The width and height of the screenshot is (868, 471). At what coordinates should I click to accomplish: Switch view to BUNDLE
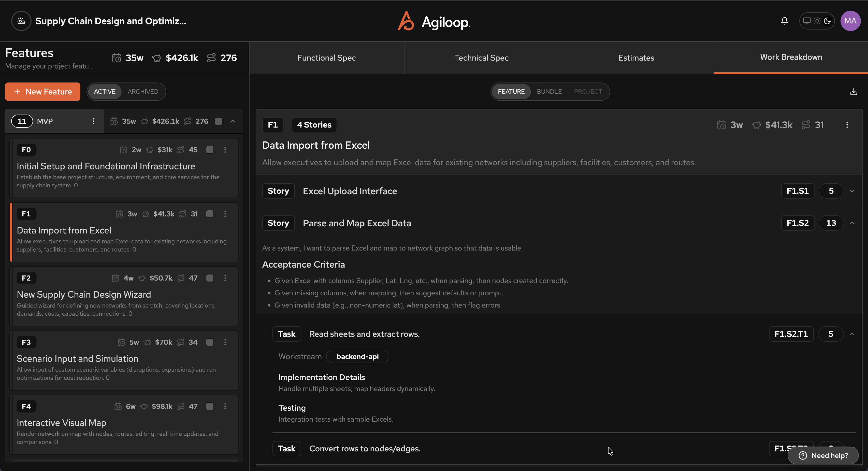tap(549, 92)
